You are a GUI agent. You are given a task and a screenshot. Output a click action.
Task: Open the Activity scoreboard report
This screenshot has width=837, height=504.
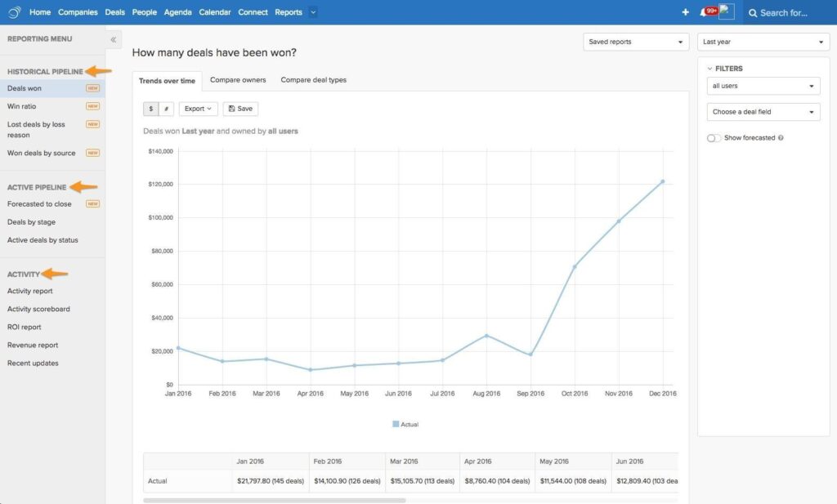38,309
